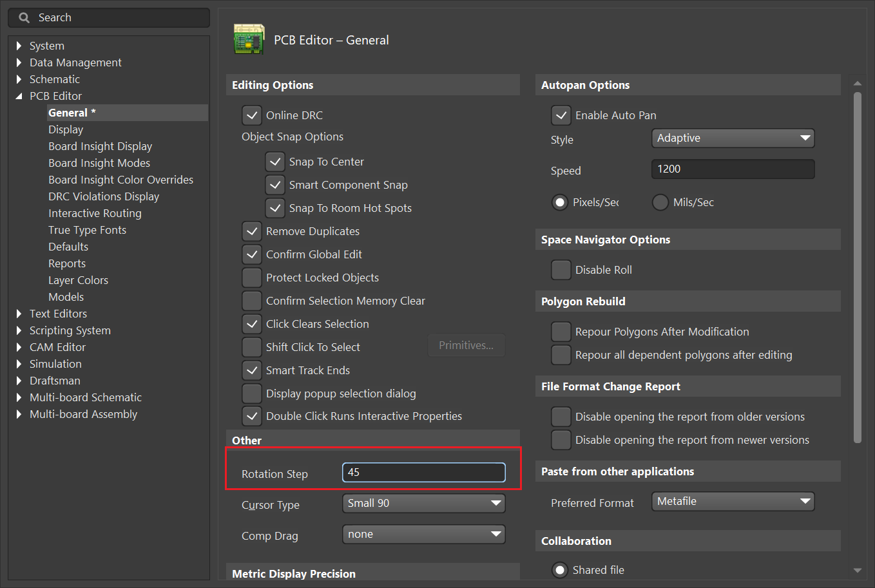The width and height of the screenshot is (875, 588).
Task: Select Shared file radio button
Action: 560,570
